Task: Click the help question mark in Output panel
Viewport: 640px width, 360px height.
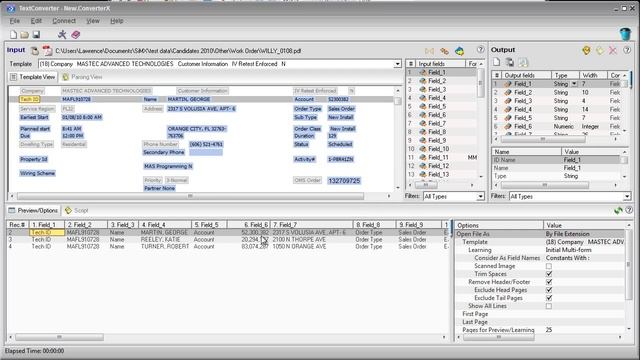Action: click(x=627, y=50)
